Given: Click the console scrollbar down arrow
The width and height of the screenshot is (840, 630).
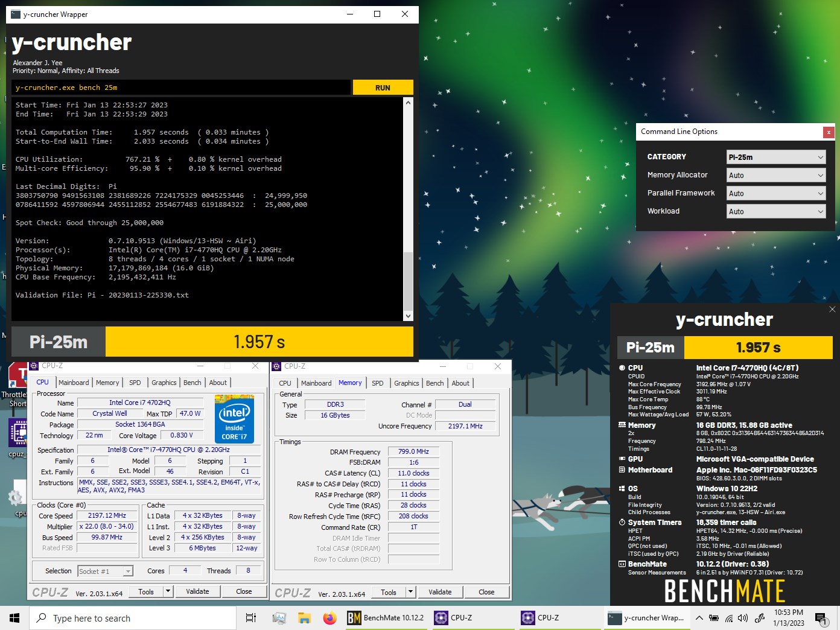Looking at the screenshot, I should pyautogui.click(x=408, y=316).
